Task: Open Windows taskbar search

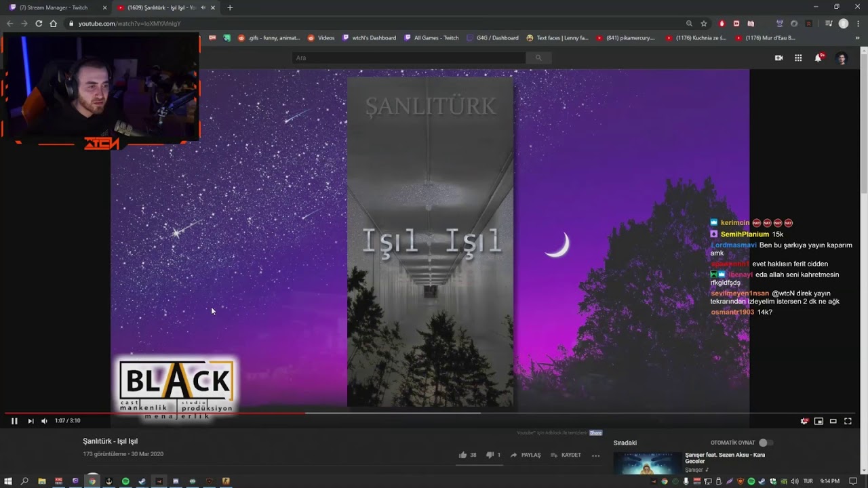Action: click(x=24, y=481)
